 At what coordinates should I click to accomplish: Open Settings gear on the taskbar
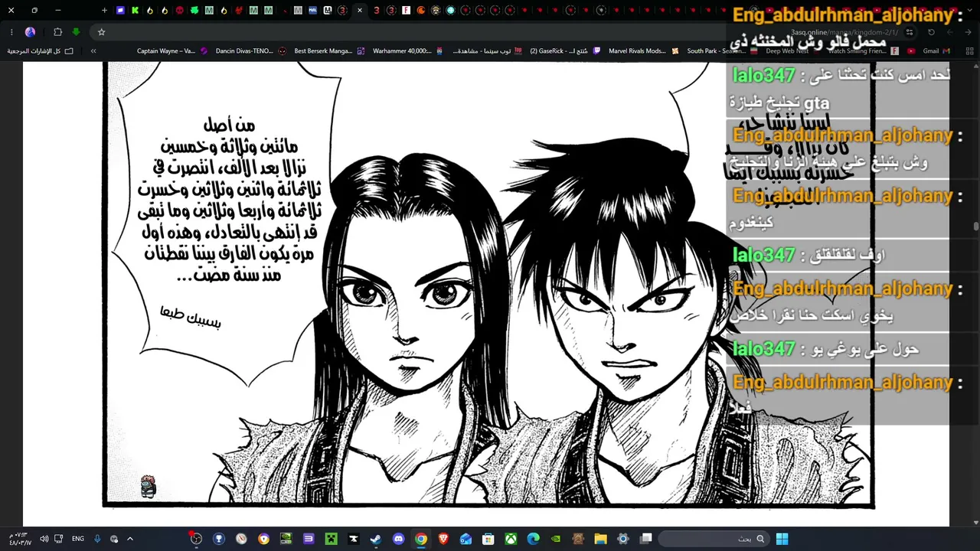[x=623, y=539]
